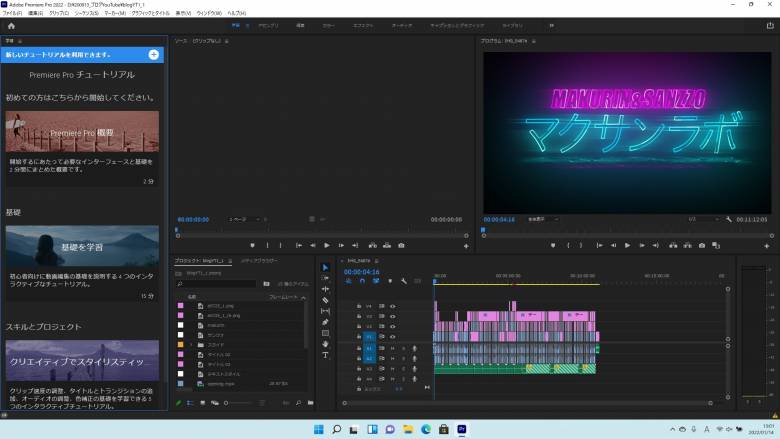Click Export Frame camera in Source monitor

(x=401, y=246)
